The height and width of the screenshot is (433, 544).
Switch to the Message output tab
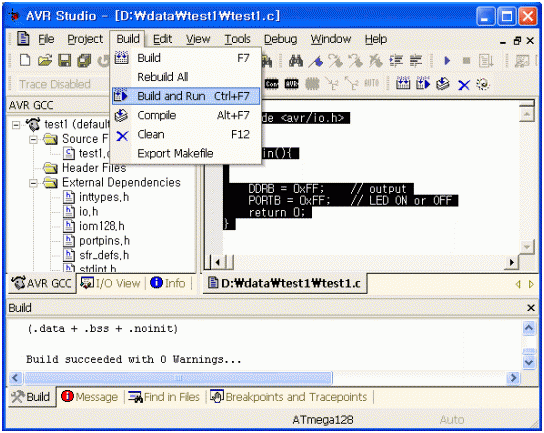coord(90,397)
